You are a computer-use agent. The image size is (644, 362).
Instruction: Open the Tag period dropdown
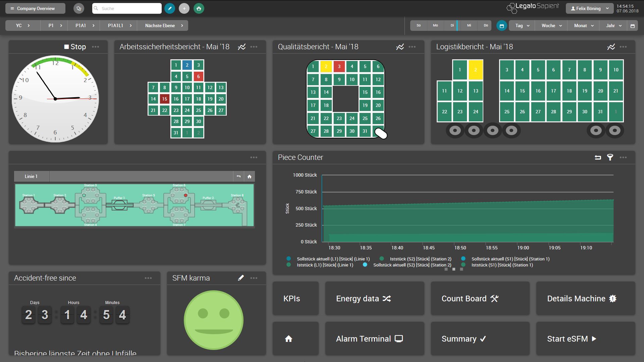pos(522,25)
